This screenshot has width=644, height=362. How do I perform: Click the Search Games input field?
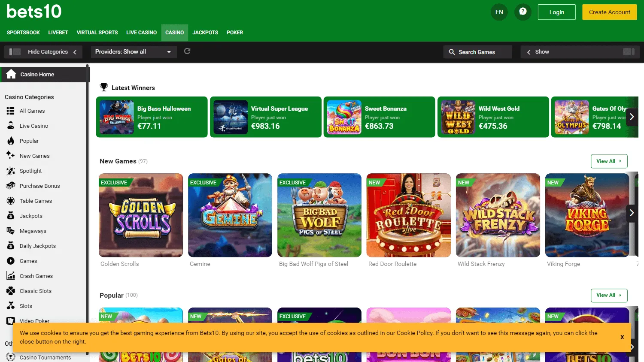point(477,51)
